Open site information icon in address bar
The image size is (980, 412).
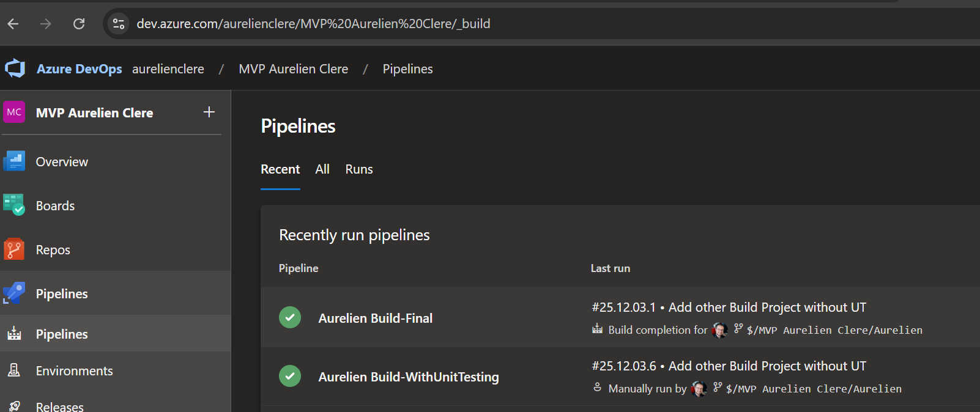[x=119, y=24]
